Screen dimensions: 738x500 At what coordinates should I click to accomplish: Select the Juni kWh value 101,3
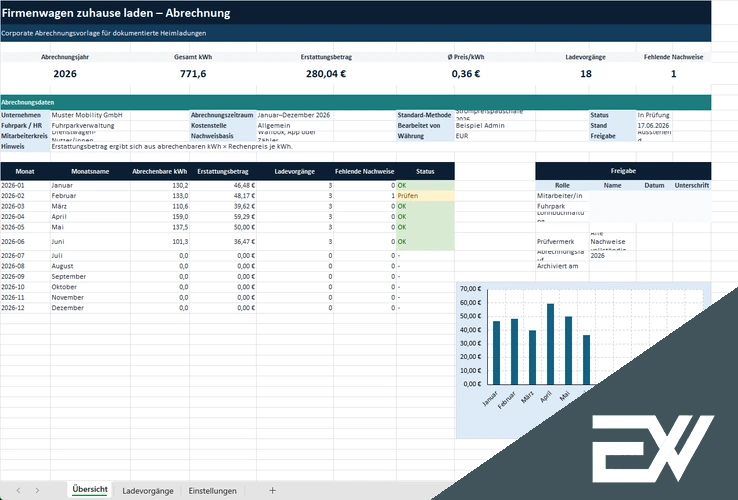coord(160,242)
